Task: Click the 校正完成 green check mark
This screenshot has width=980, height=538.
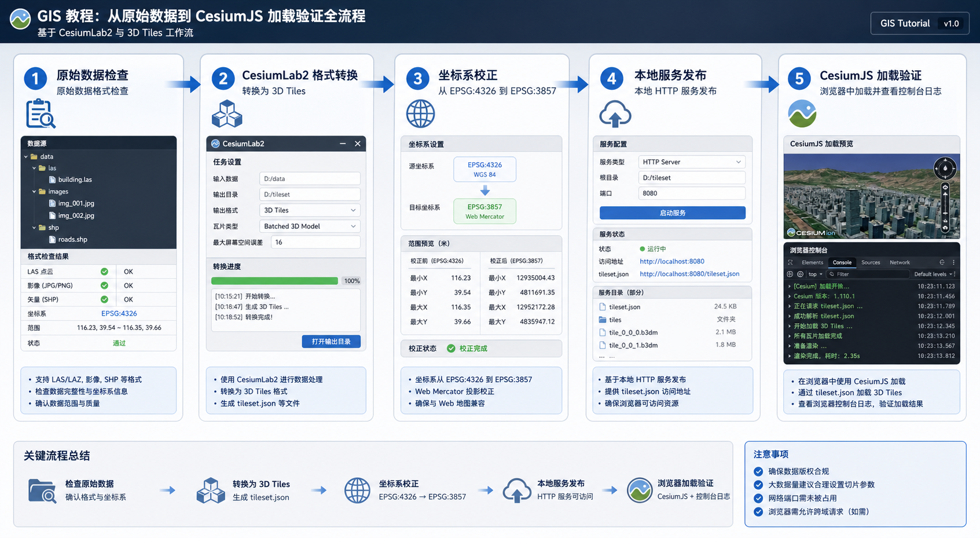Action: click(451, 349)
